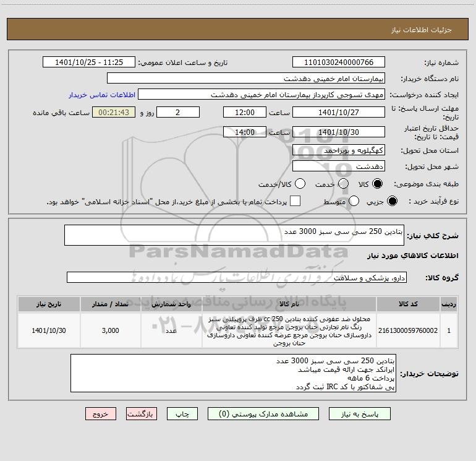The width and height of the screenshot is (476, 461).
Task: Click response deadline date 1401/10/27
Action: point(339,112)
